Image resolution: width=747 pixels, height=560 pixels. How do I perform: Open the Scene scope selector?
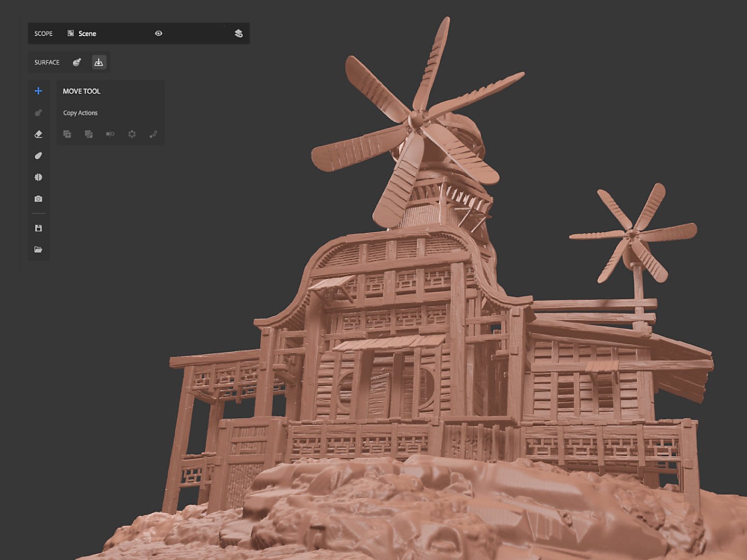86,33
